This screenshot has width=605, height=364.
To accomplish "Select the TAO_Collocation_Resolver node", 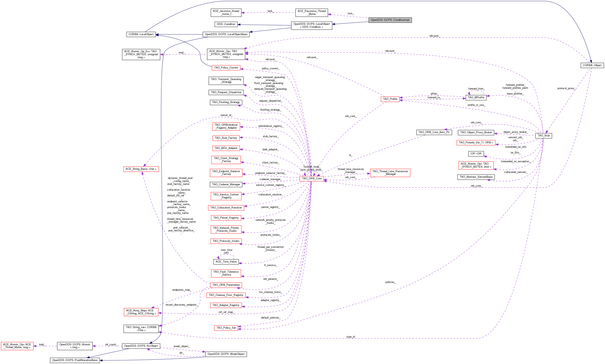I will pos(226,208).
